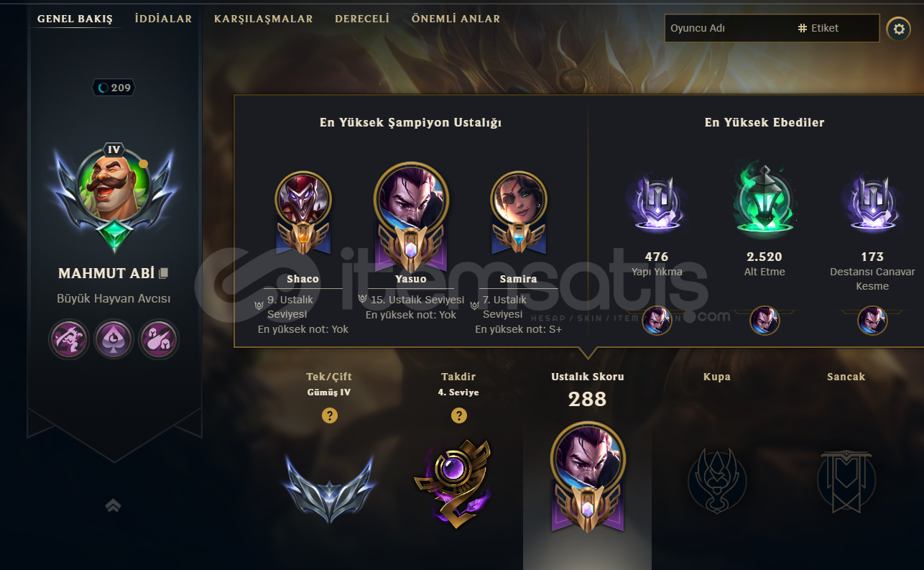Click the Oyuncu Adı search field

726,28
